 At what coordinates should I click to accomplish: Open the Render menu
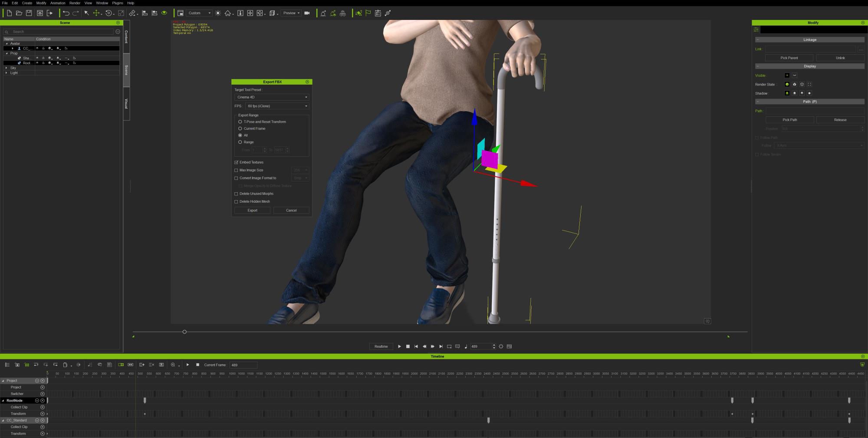75,3
